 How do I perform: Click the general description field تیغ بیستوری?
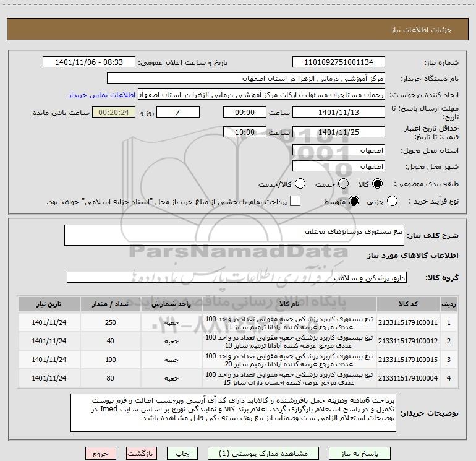[234, 235]
